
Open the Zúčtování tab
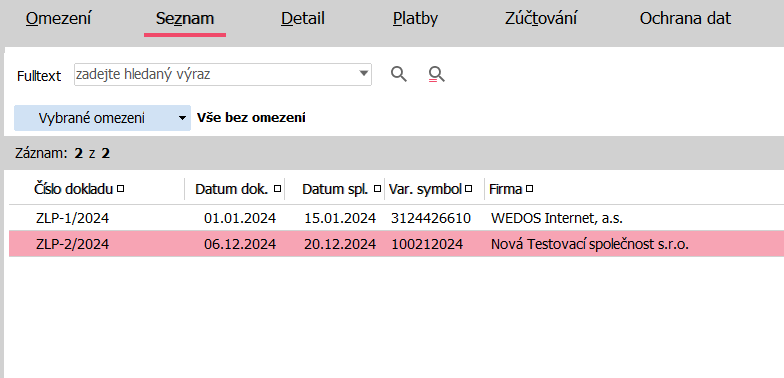coord(540,19)
